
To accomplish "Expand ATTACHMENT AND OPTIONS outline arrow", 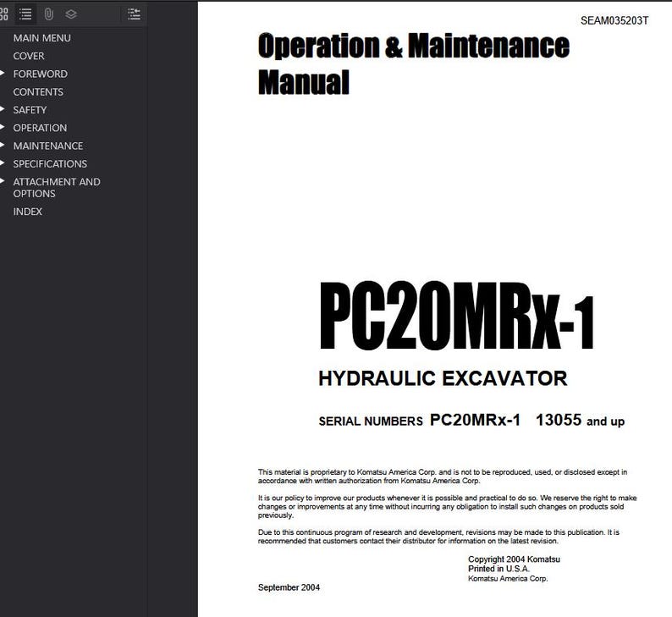I will [x=3, y=181].
